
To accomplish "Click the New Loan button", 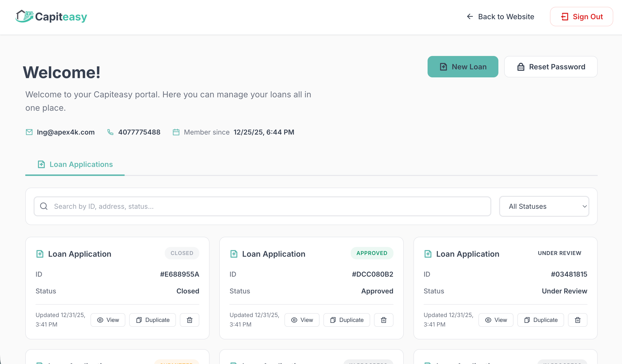I will coord(463,66).
